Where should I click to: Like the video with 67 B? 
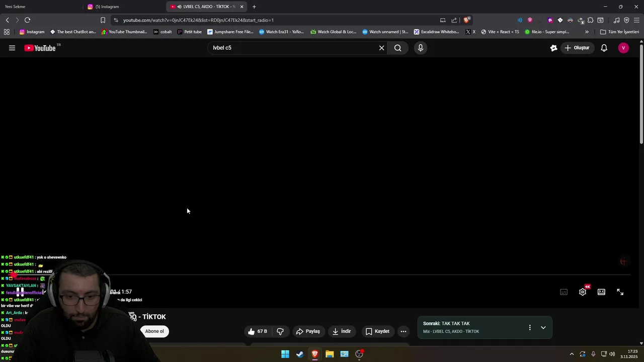click(258, 331)
